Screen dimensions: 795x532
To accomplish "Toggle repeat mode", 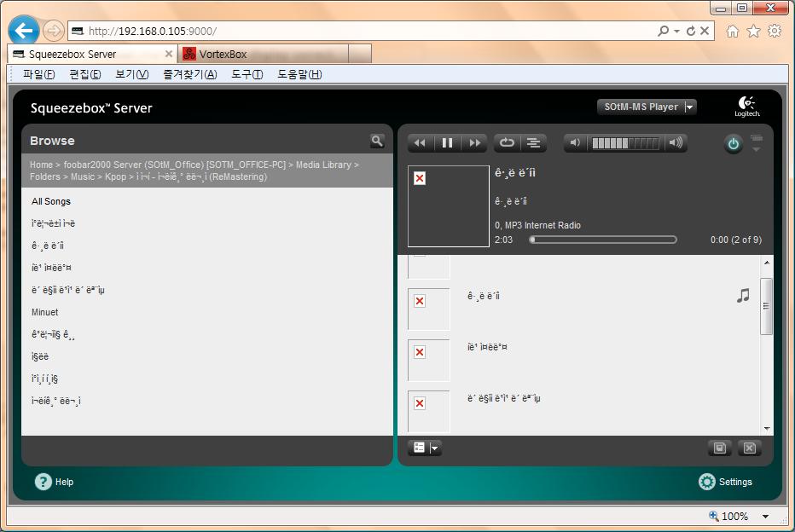I will [507, 143].
